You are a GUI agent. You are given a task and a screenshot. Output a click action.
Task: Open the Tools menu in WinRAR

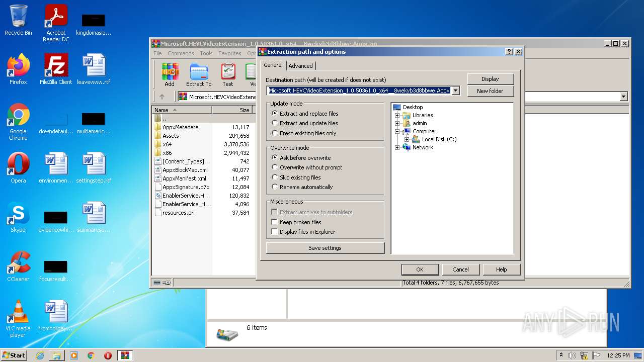[x=206, y=53]
